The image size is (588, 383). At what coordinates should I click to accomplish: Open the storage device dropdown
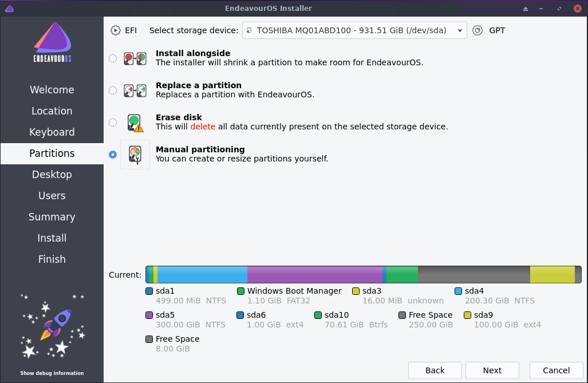[354, 30]
